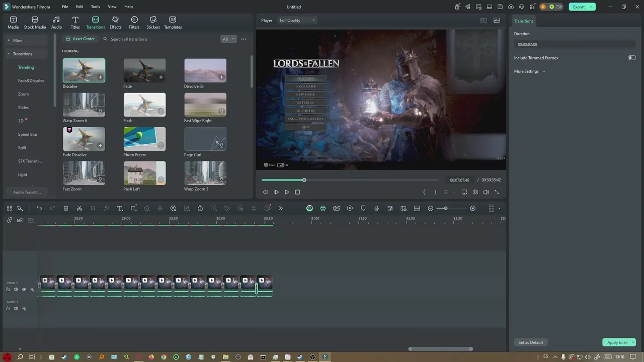Viewport: 644px width, 362px height.
Task: Switch to the Audio tab
Action: click(56, 23)
